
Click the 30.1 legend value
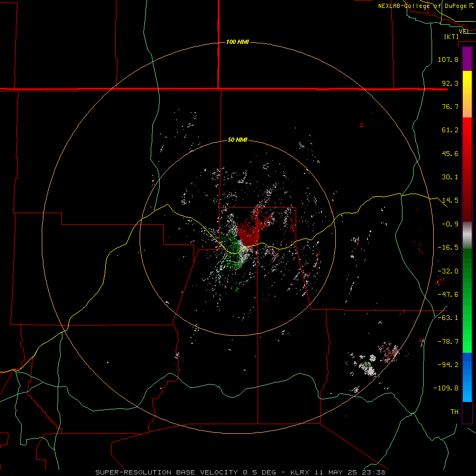(x=450, y=177)
